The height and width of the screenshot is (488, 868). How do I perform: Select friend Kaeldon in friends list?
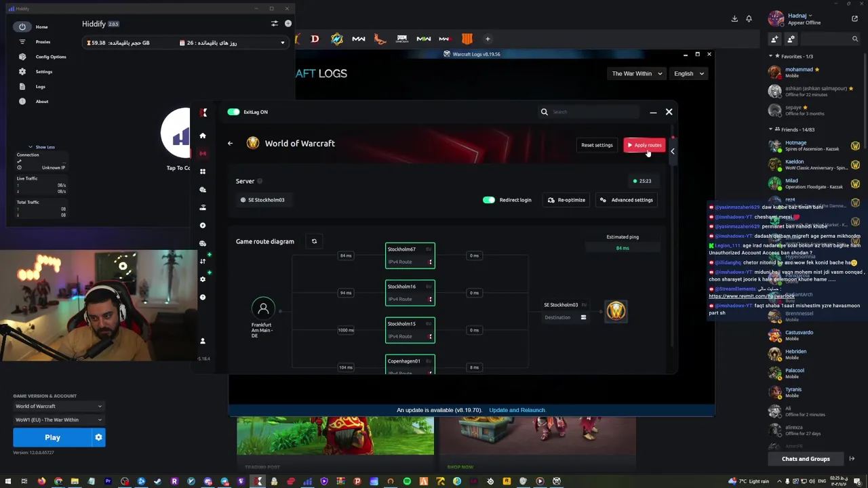[x=814, y=165]
